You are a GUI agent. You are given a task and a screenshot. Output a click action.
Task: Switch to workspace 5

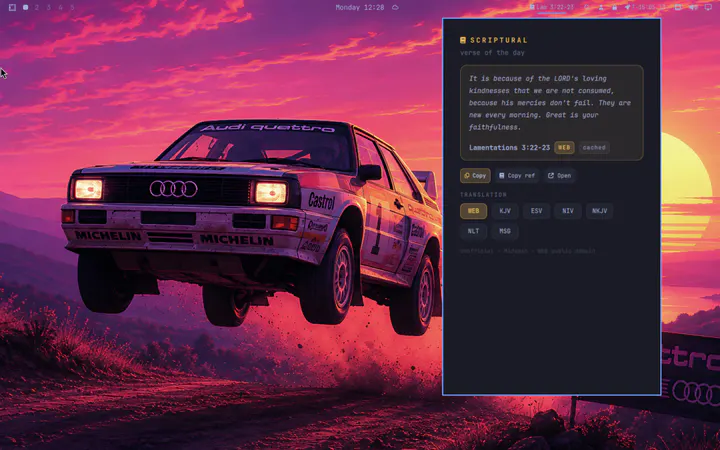tap(72, 7)
